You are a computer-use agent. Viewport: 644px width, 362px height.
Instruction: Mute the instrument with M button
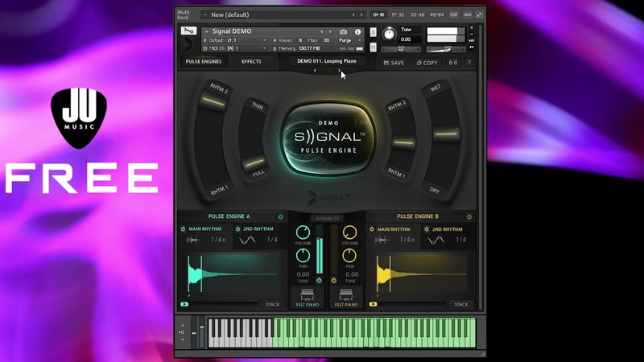pos(373,47)
